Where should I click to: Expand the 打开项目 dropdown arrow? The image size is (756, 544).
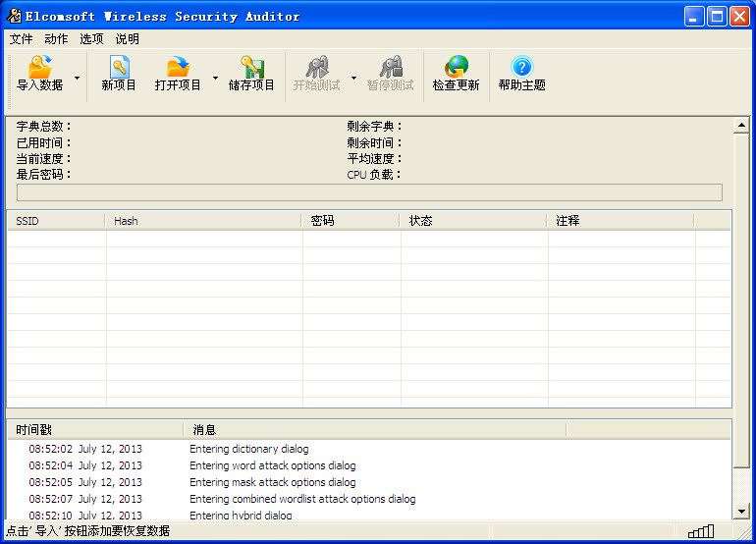coord(215,79)
